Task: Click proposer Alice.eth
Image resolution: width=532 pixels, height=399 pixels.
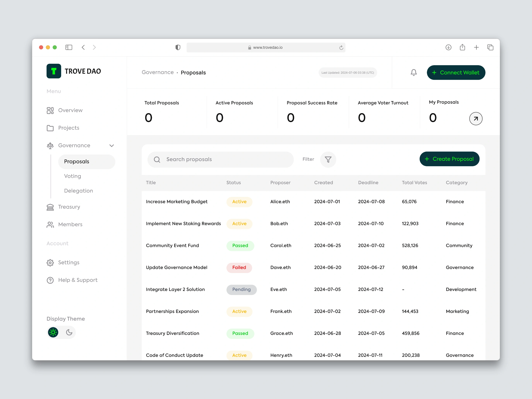Action: tap(280, 202)
